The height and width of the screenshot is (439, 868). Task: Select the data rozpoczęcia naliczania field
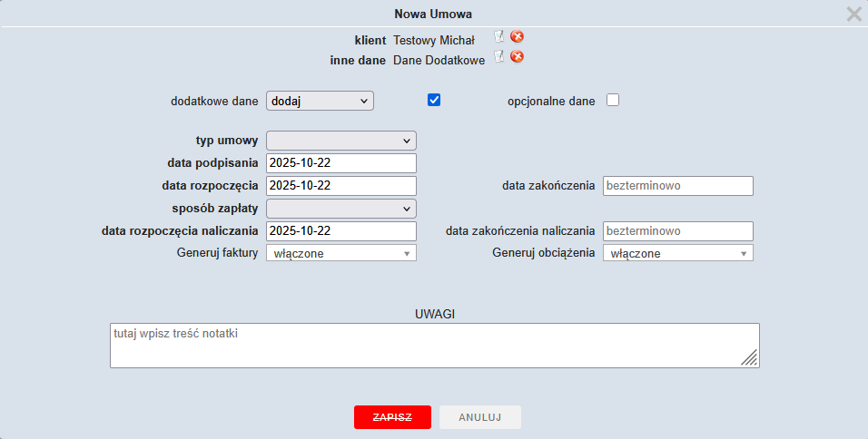tap(340, 231)
